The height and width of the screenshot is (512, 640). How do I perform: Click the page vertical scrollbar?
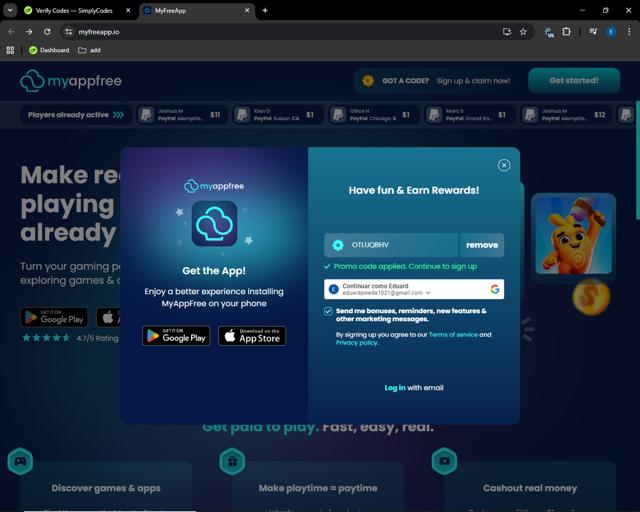coord(637,160)
